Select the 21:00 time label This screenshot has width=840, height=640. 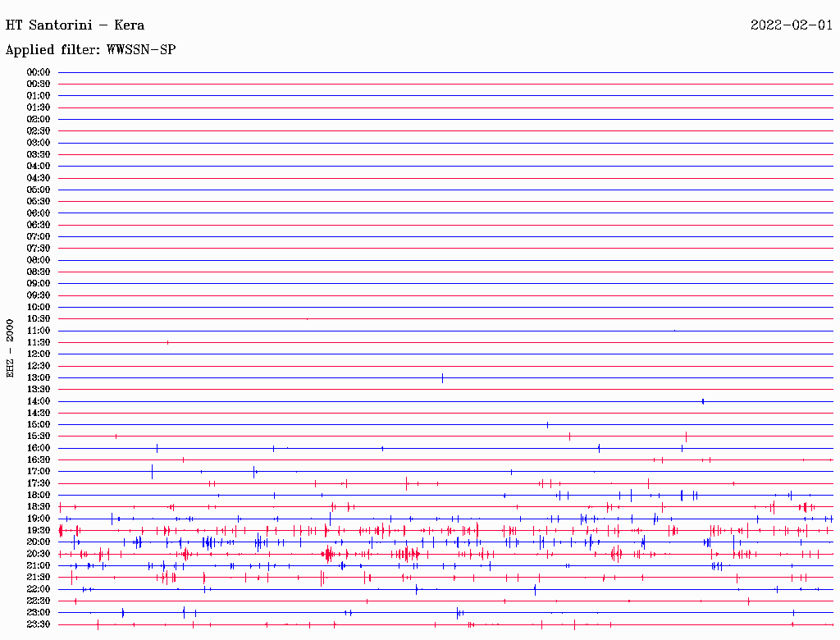pyautogui.click(x=39, y=565)
